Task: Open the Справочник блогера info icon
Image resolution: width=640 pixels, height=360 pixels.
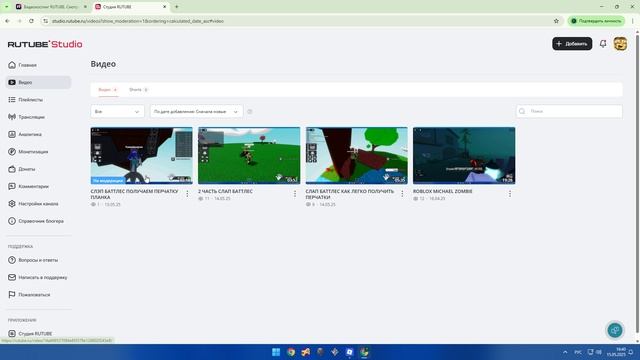Action: tap(12, 221)
